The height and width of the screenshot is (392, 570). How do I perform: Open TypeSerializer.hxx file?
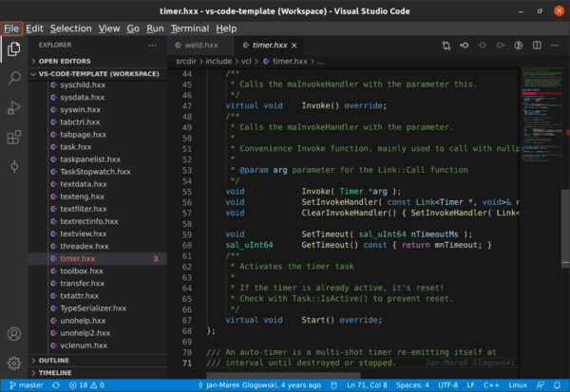coord(98,308)
